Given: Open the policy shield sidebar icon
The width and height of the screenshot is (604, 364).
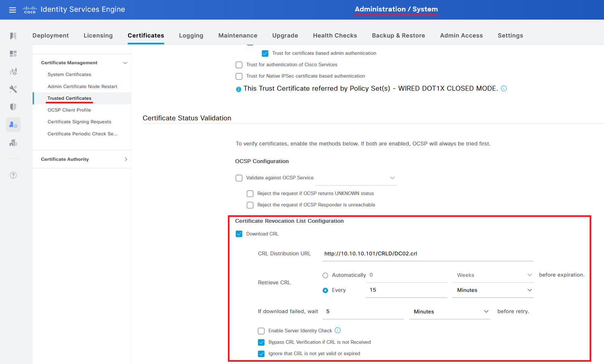Looking at the screenshot, I should (13, 107).
